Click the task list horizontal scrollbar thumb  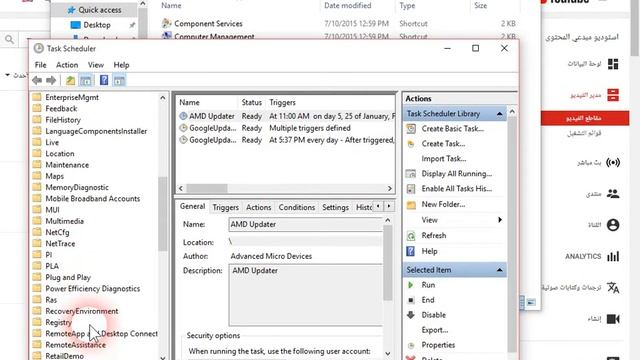[207, 189]
